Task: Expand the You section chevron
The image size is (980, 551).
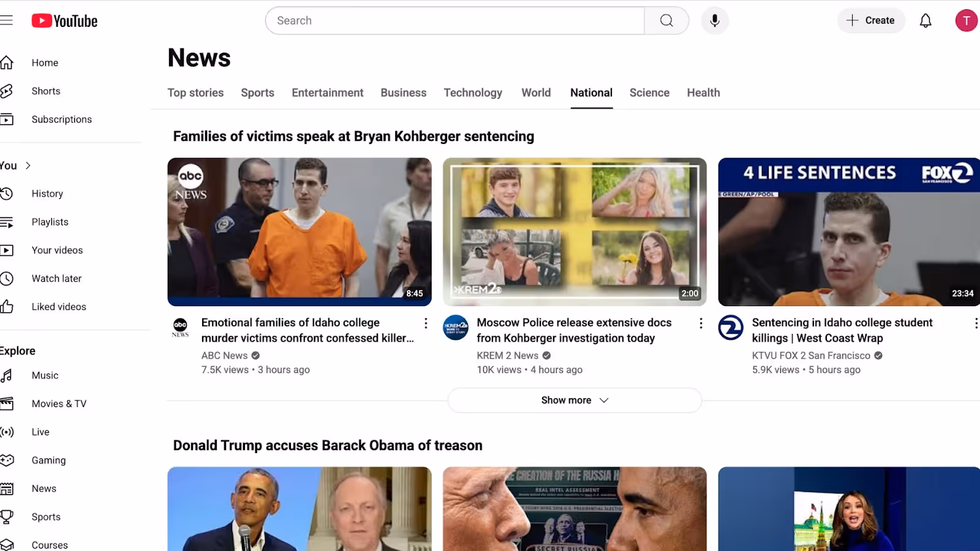Action: pos(28,166)
